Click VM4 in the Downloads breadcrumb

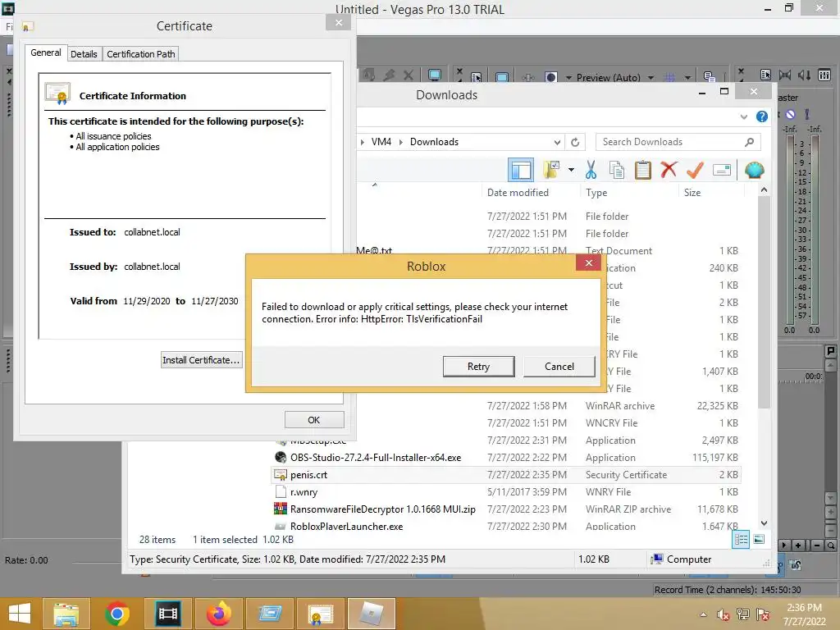[381, 142]
